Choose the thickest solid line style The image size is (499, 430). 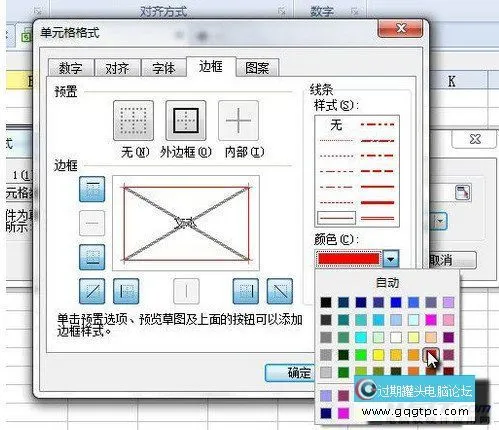[x=378, y=202]
